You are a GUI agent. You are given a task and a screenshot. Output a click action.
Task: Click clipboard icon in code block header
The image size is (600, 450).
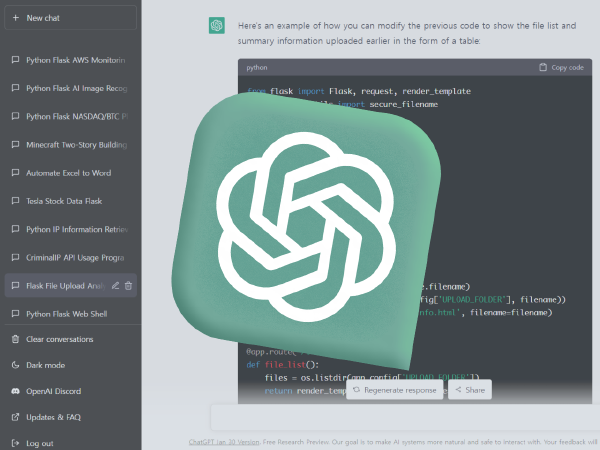click(543, 67)
